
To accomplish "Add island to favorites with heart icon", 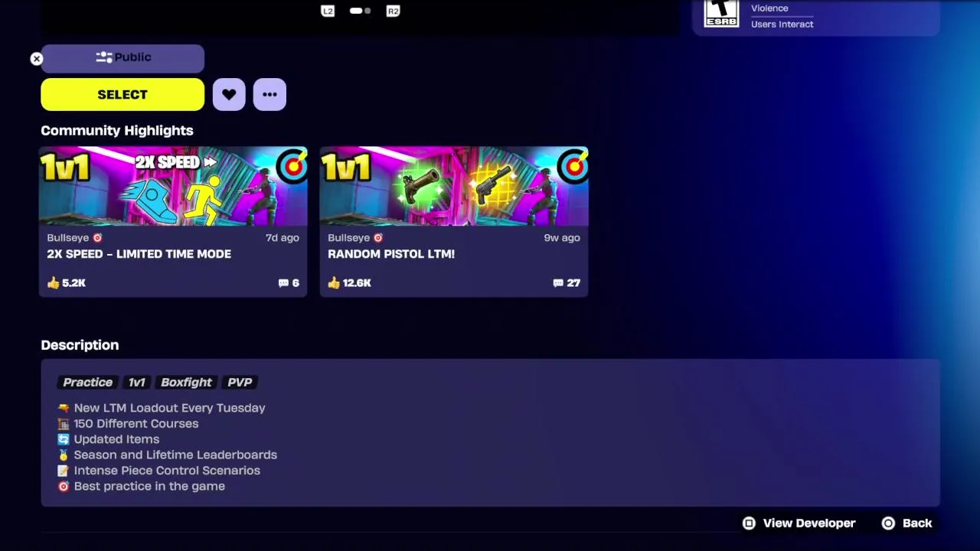I will 229,95.
